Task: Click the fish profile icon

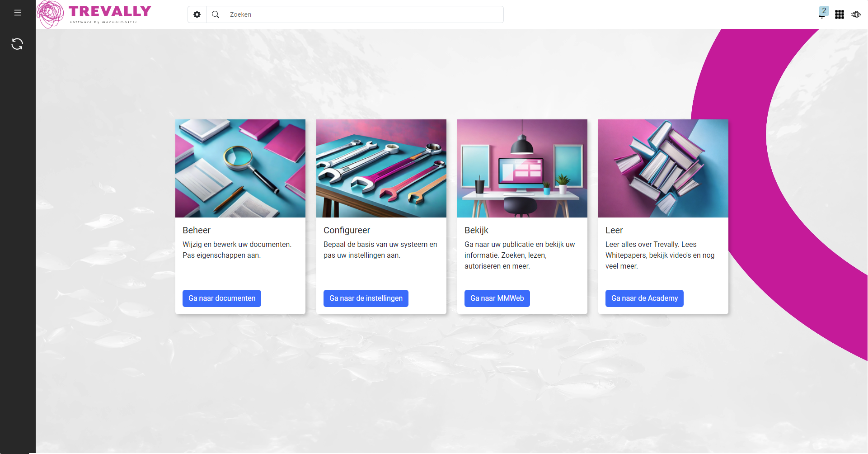Action: (x=856, y=14)
